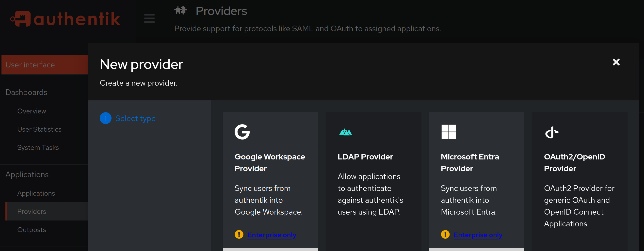Pick the Microsoft Entra Provider card

(x=477, y=182)
